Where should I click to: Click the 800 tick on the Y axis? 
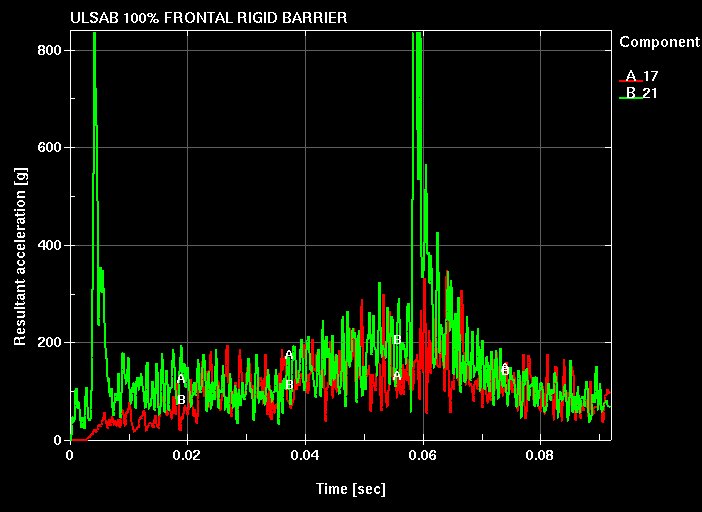(51, 50)
